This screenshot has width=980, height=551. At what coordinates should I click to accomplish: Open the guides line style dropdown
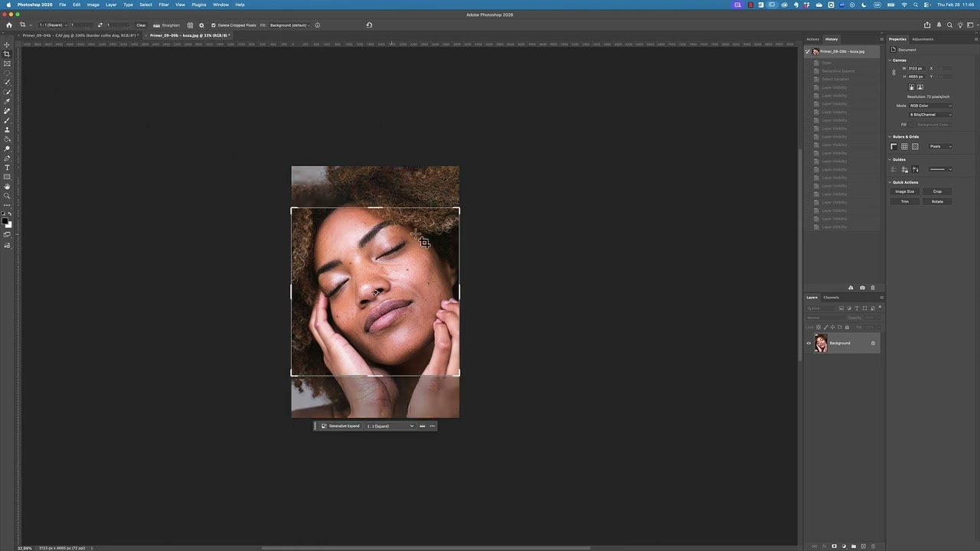[x=940, y=169]
